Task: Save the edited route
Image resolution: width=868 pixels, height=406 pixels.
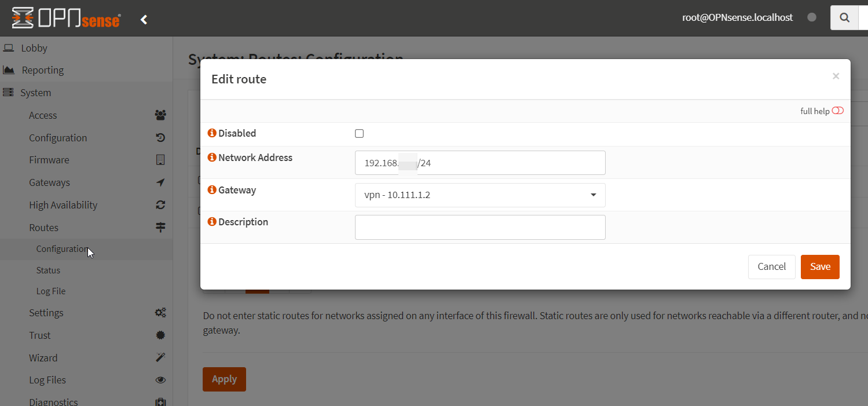Action: (819, 266)
